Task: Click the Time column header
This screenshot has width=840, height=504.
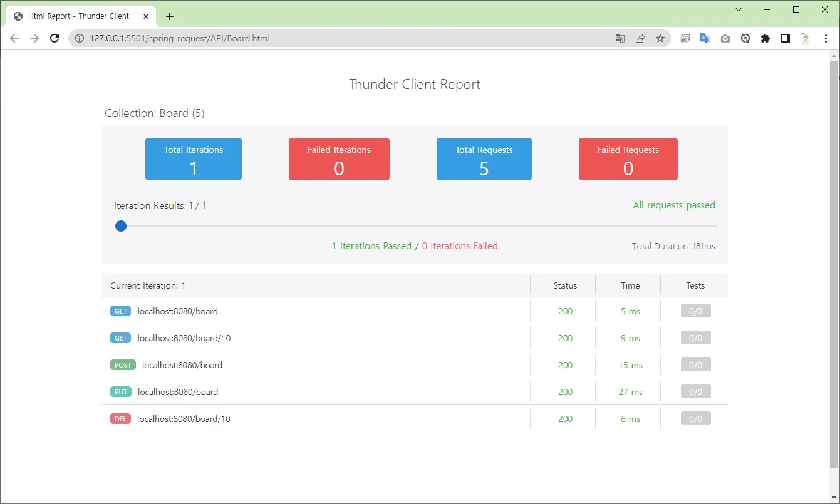Action: click(631, 285)
